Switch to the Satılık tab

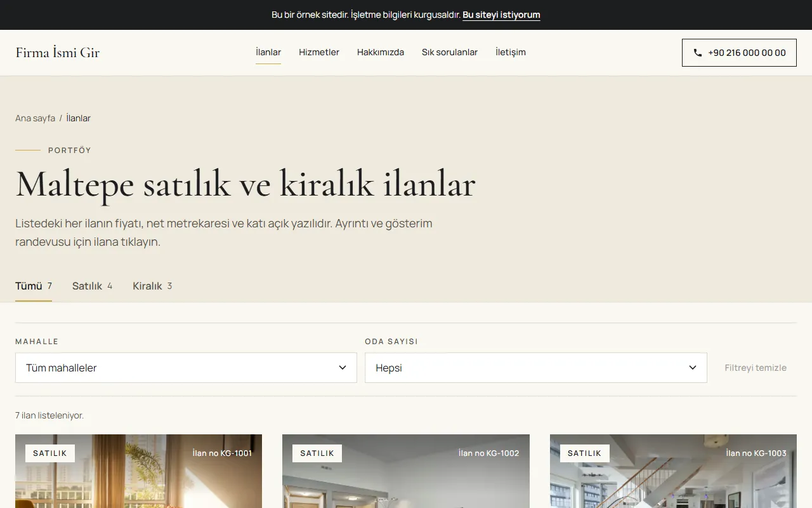(x=92, y=286)
